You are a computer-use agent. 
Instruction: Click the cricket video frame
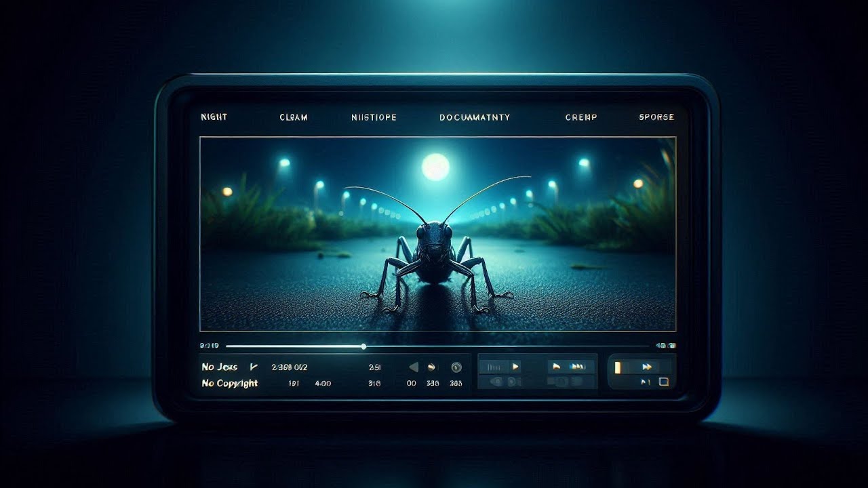click(438, 234)
